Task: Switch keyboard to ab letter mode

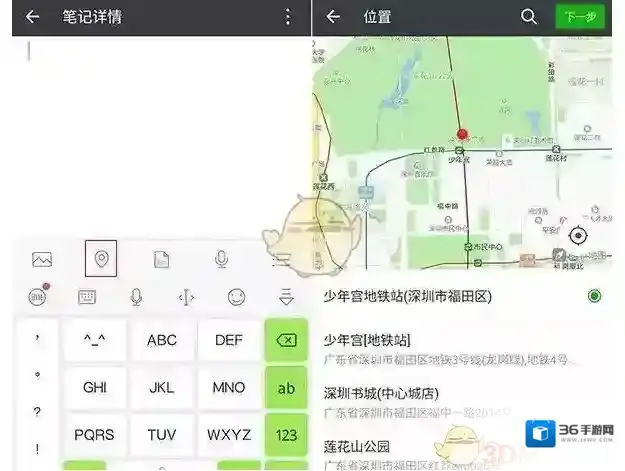Action: click(286, 388)
